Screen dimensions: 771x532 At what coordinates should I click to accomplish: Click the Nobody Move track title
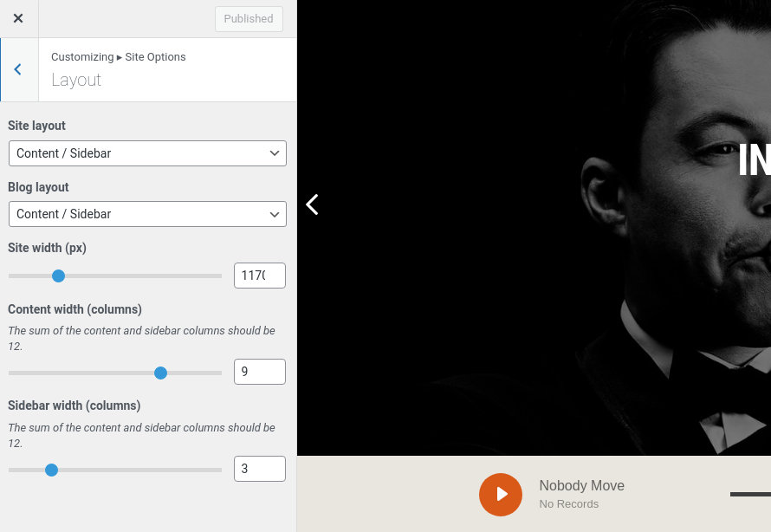[581, 485]
